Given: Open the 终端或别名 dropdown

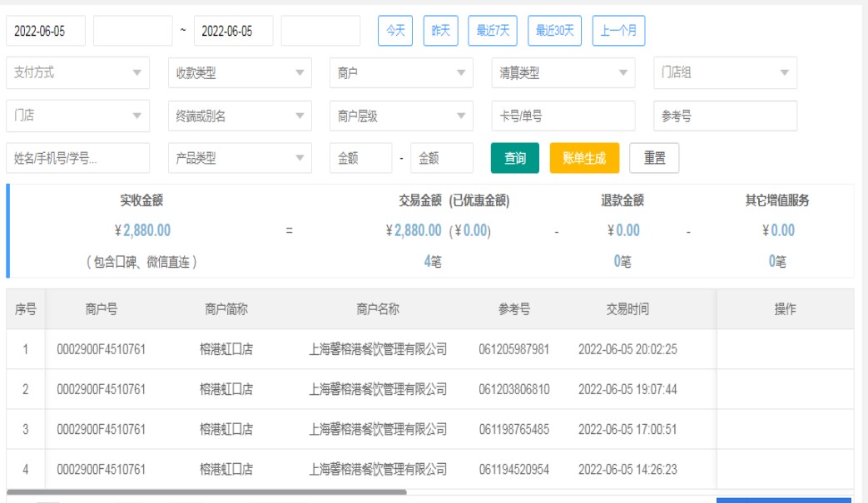Looking at the screenshot, I should [240, 116].
